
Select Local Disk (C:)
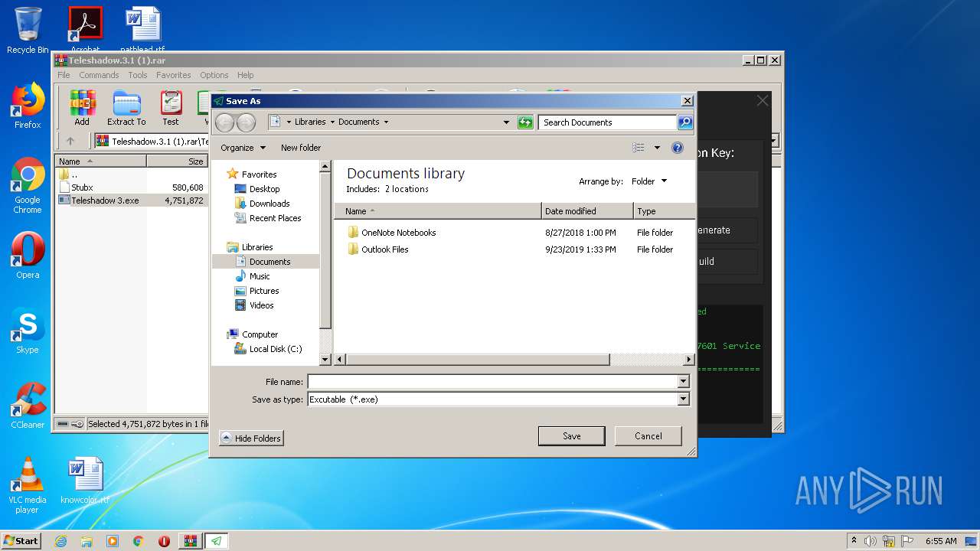(x=276, y=349)
